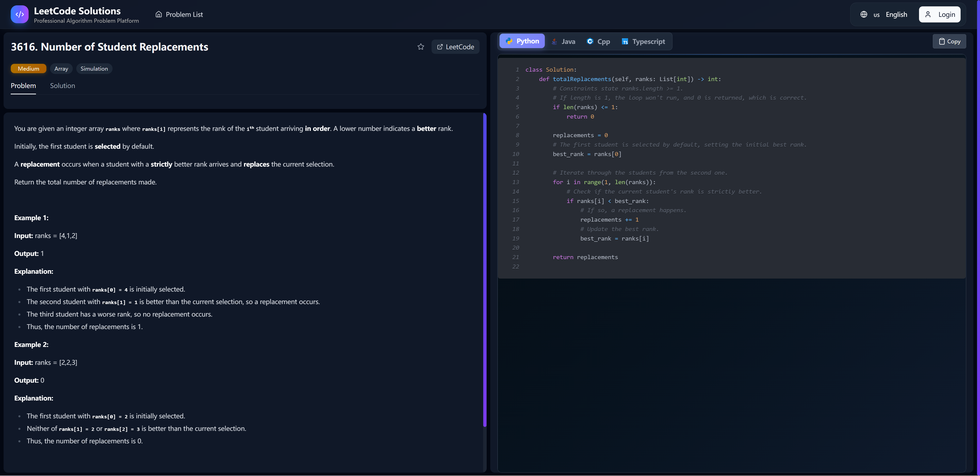Click the globe language icon
This screenshot has height=476, width=980.
864,15
